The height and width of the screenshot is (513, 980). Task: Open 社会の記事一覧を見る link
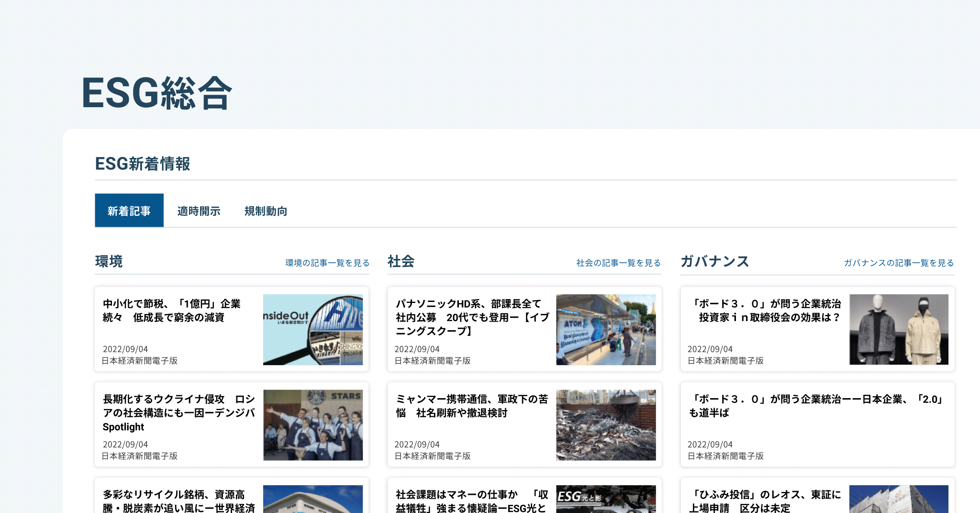[618, 263]
